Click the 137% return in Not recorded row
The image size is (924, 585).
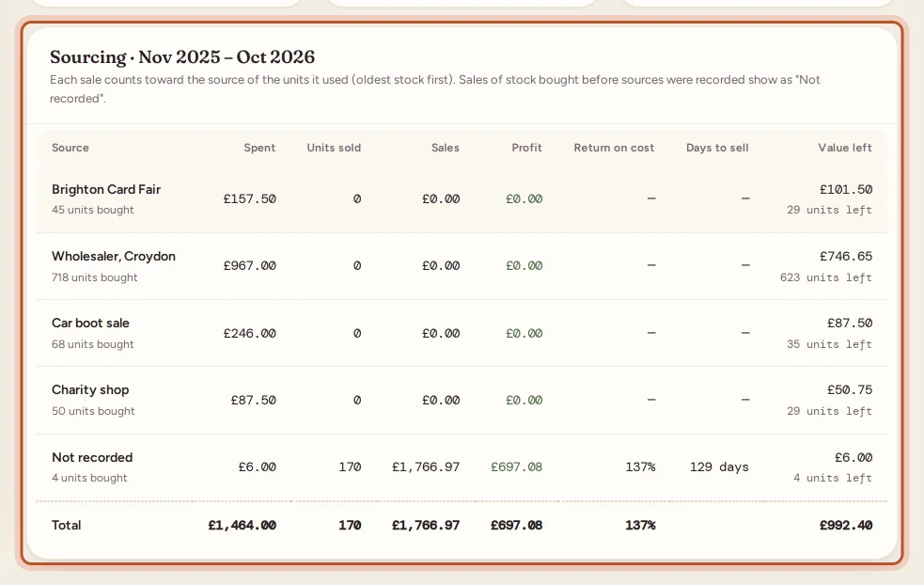pos(640,467)
